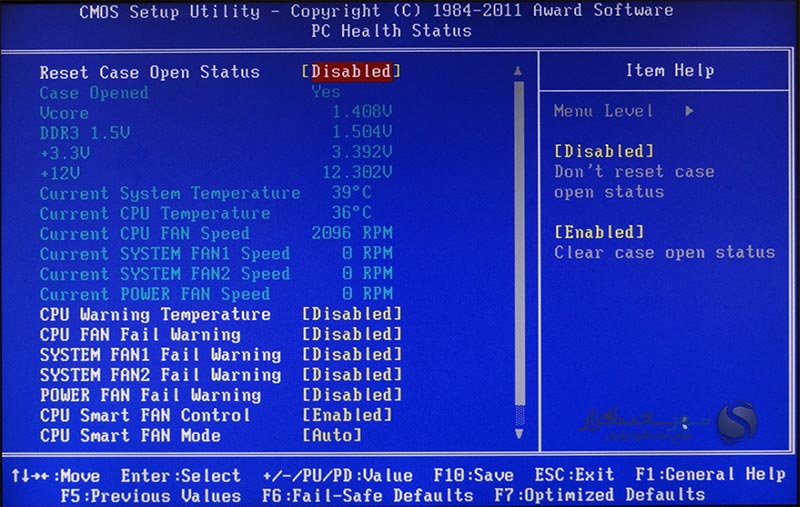This screenshot has width=800, height=507.
Task: Click the Case Opened label
Action: (94, 93)
